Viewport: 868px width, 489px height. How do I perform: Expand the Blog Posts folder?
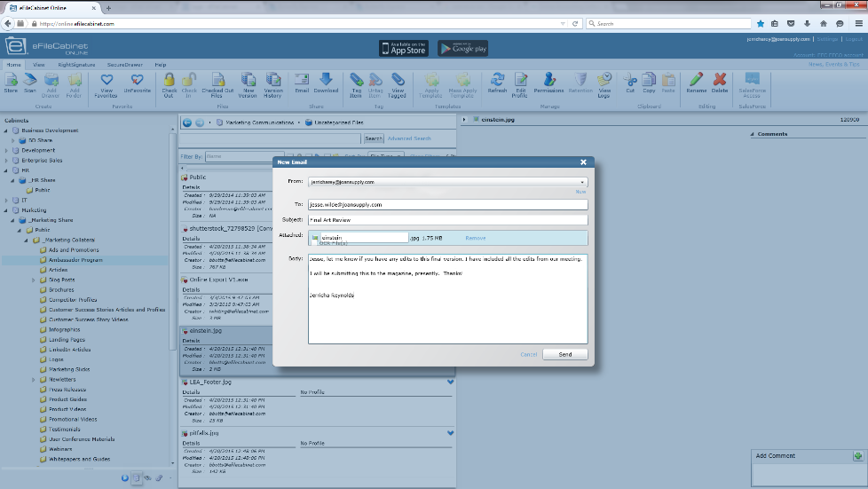(34, 280)
